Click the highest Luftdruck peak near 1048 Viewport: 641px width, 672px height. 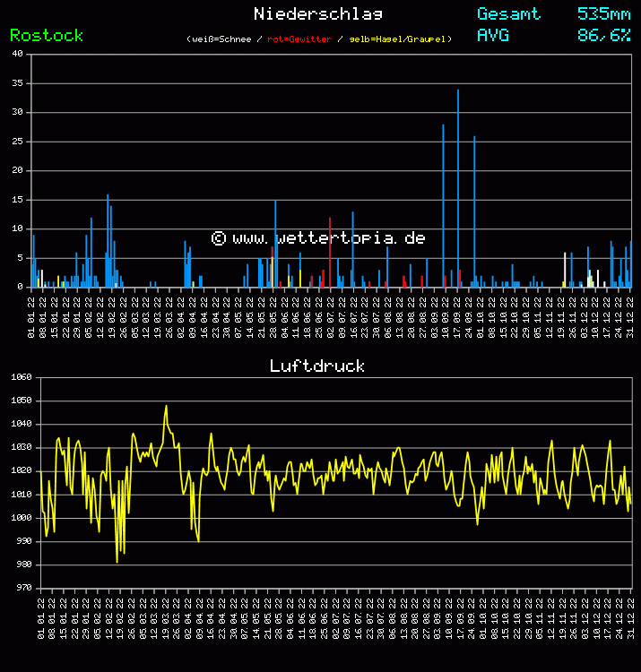[x=166, y=406]
